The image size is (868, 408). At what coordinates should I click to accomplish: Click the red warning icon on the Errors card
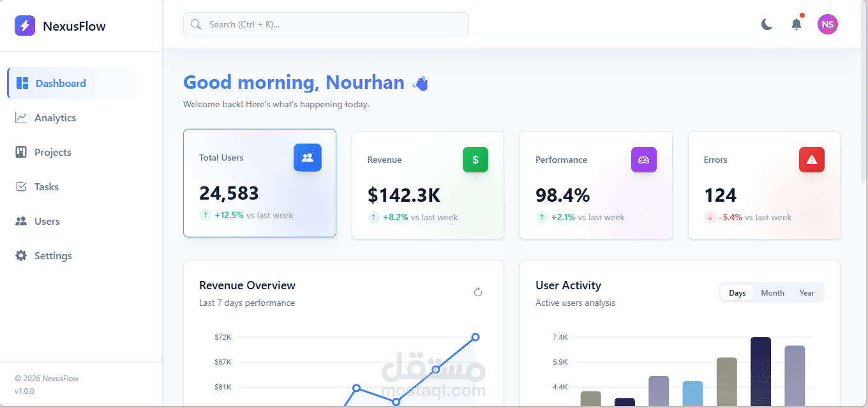812,160
